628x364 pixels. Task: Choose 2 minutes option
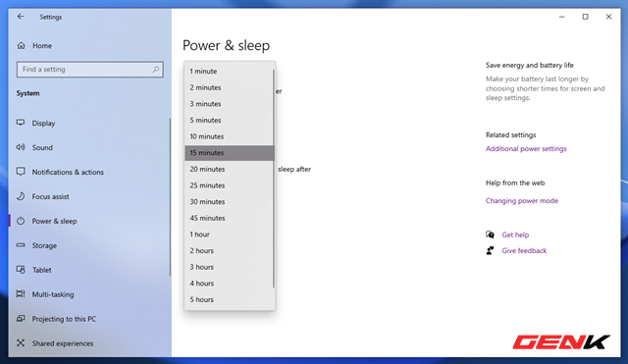point(229,87)
